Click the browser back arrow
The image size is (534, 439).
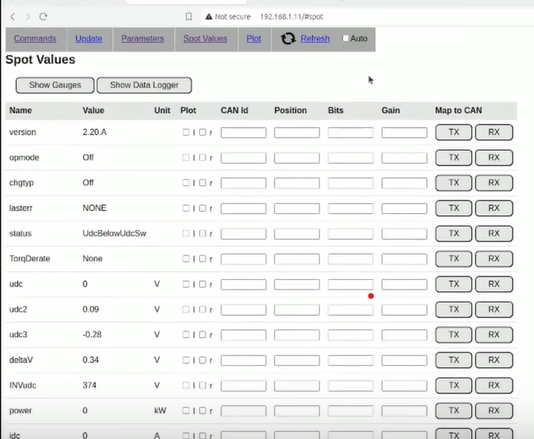coord(13,16)
